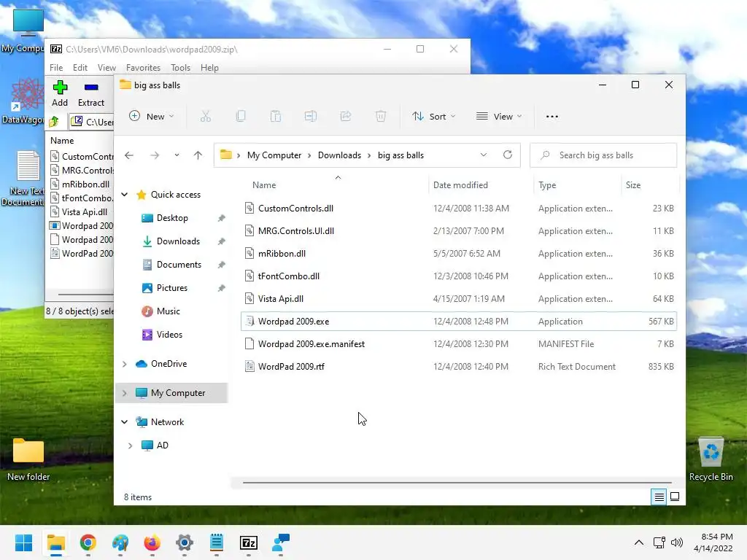Click 7-Zip up folder arrow icon
747x560 pixels.
[54, 122]
